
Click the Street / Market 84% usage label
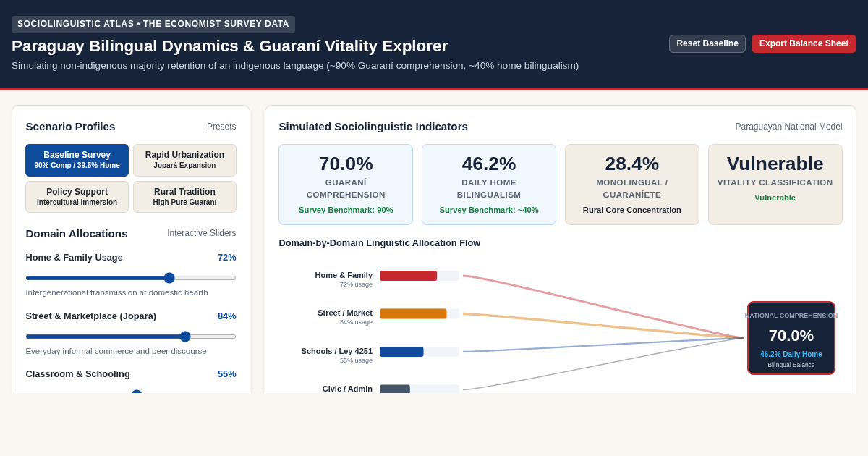[x=345, y=317]
